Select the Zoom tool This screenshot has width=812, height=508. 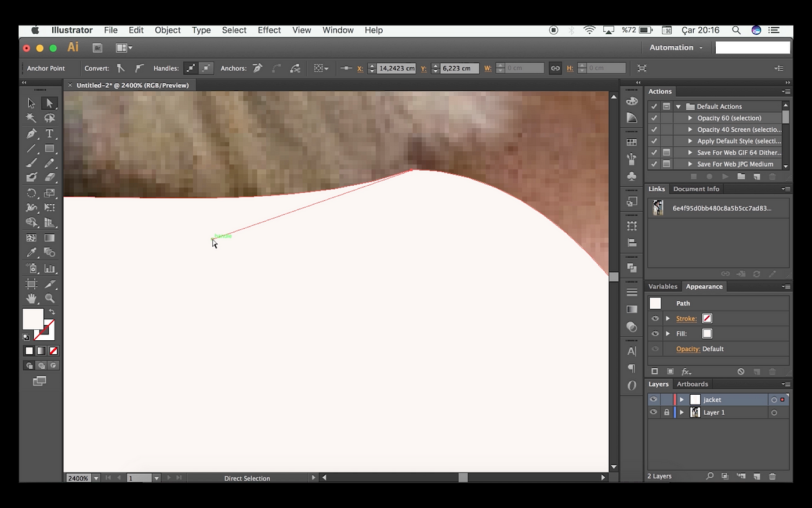pos(50,298)
